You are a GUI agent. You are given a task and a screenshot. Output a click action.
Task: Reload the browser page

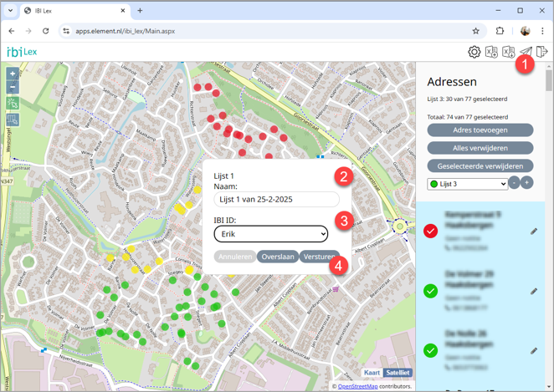45,31
